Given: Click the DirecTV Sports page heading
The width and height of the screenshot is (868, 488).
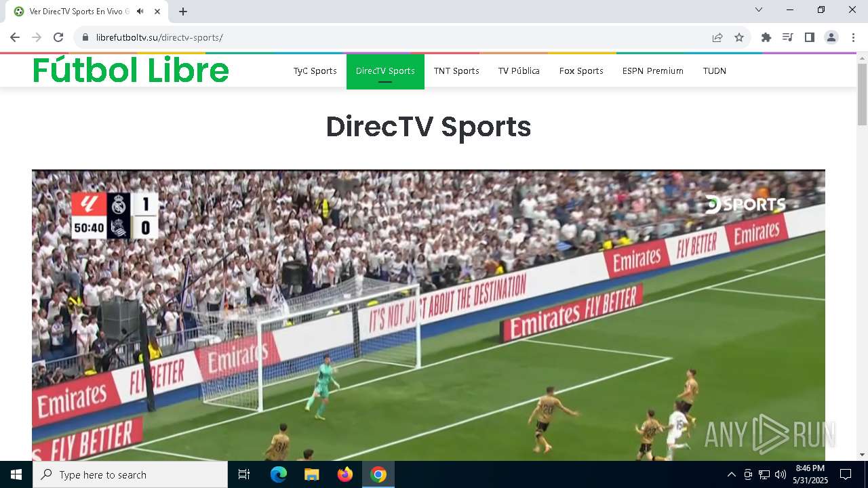Looking at the screenshot, I should point(429,127).
